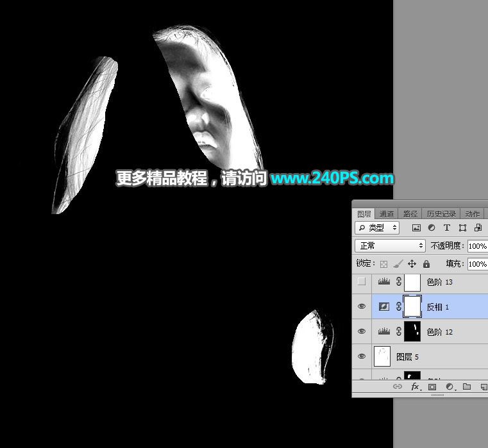Image resolution: width=488 pixels, height=448 pixels.
Task: Select the white mask thumbnail of 色阶 13
Action: click(x=412, y=282)
